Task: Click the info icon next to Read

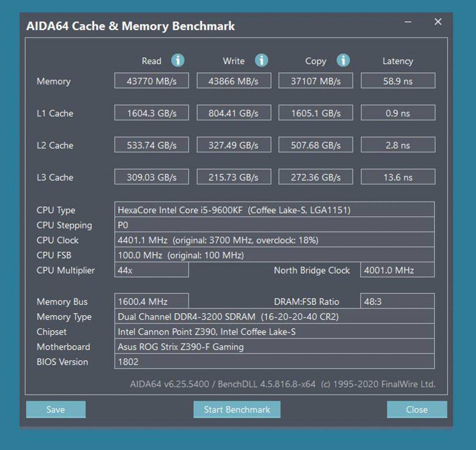Action: pos(178,60)
